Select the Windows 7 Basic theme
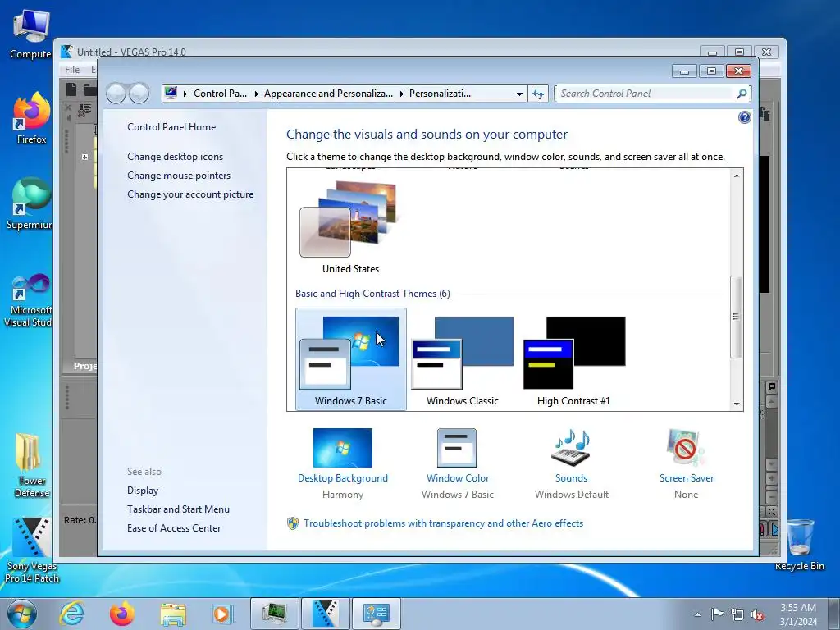Viewport: 840px width, 630px height. click(x=351, y=359)
